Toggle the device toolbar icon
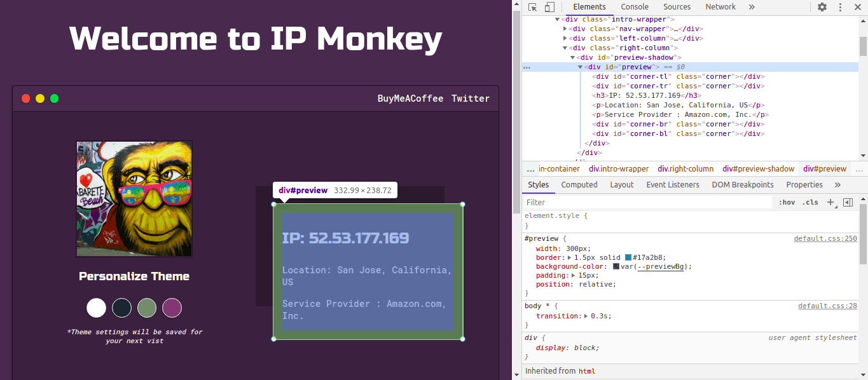This screenshot has height=380, width=868. tap(549, 7)
